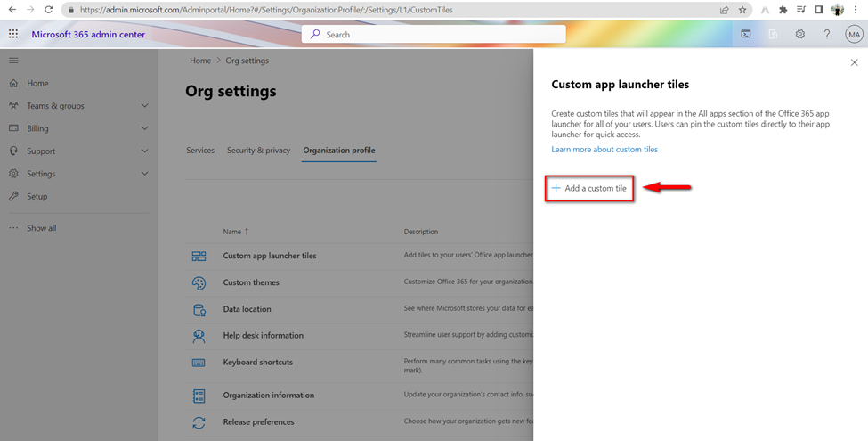Open the Keyboard shortcuts row
Image resolution: width=868 pixels, height=441 pixels.
click(360, 365)
